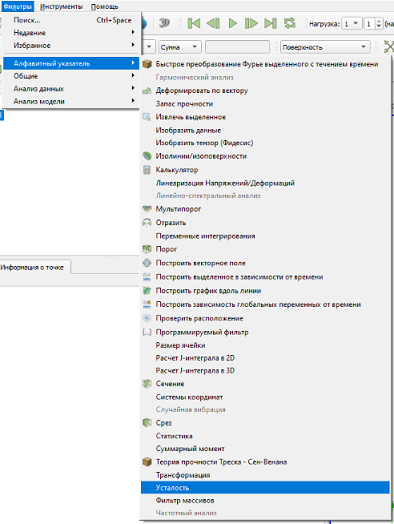Open the Нагрузка number dropdown
Image resolution: width=394 pixels, height=524 pixels.
352,24
